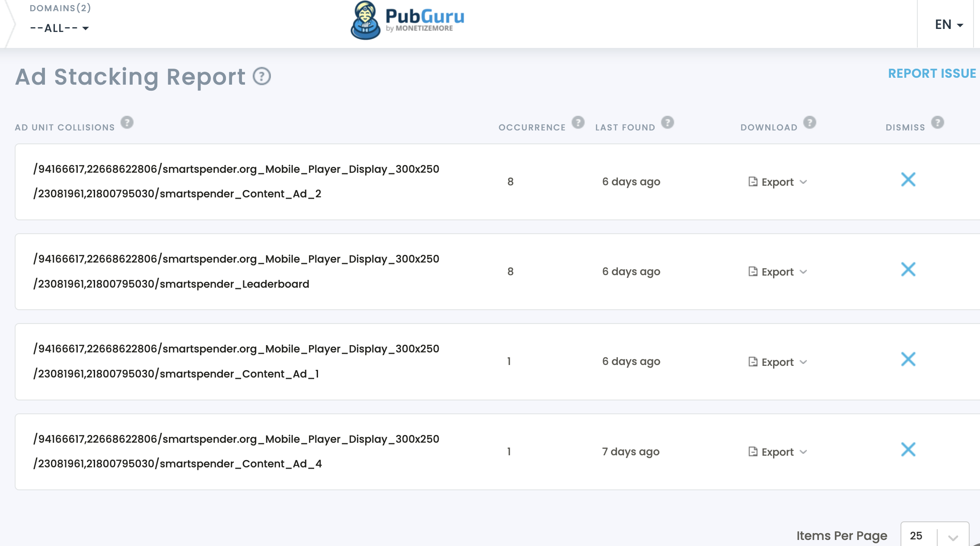Export data for smartspender_Content_Ad_4
This screenshot has width=980, height=546.
(777, 451)
